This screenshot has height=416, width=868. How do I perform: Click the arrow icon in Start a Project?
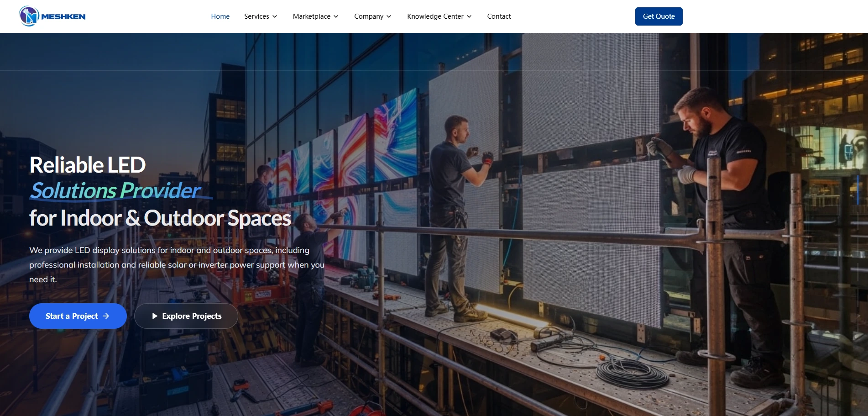[x=106, y=316]
